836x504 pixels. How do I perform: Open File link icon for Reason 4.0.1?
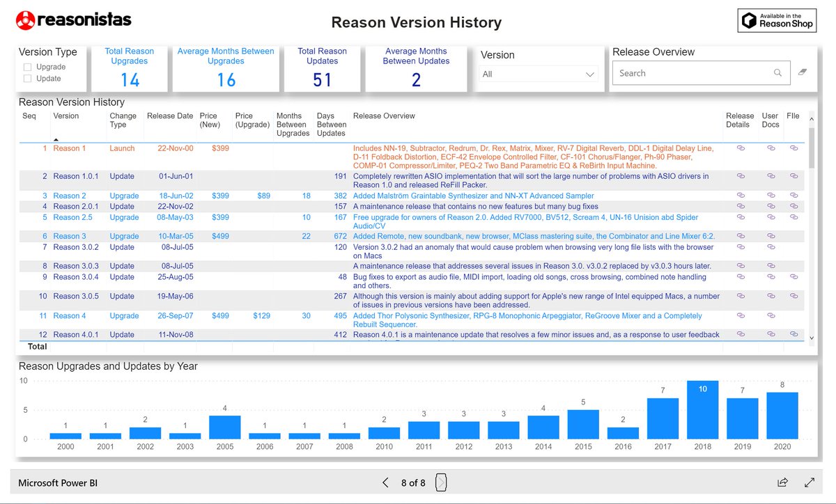[x=794, y=335]
